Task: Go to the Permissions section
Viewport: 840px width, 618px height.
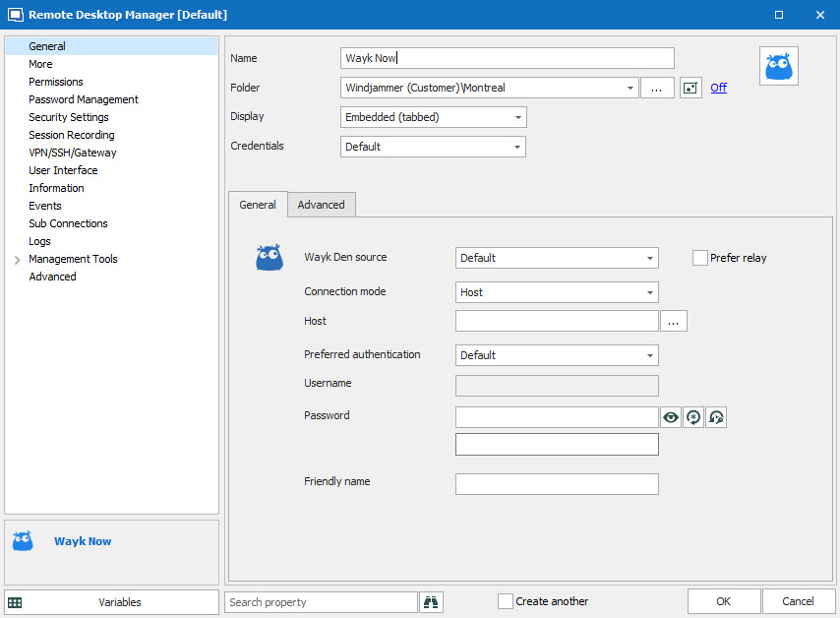Action: pos(56,82)
